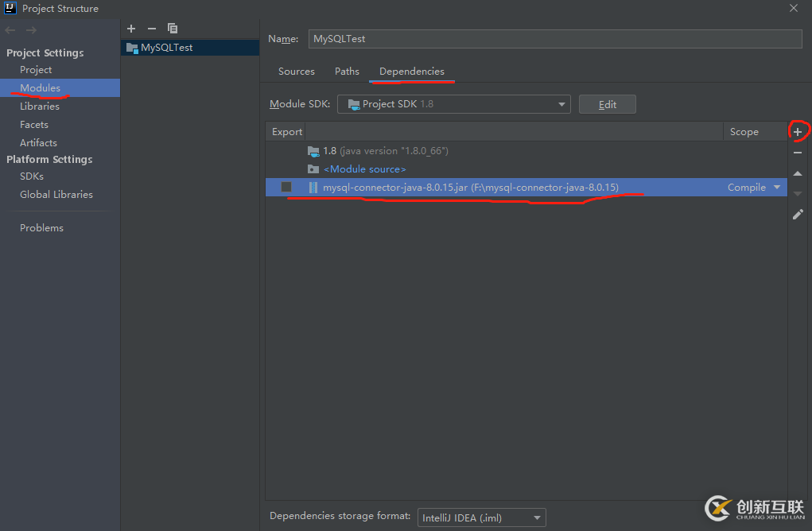812x531 pixels.
Task: Click the jar library icon in the dependency row
Action: pos(313,188)
